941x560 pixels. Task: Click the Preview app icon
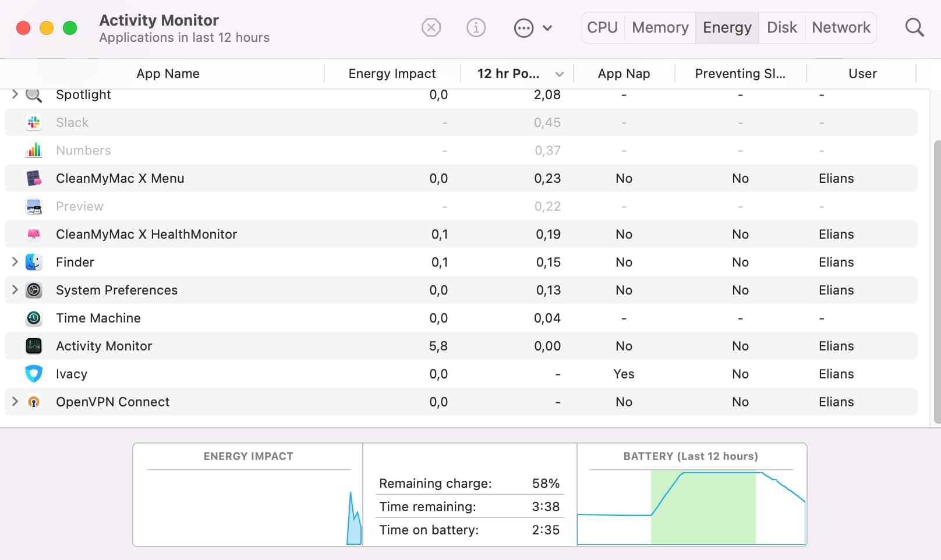pyautogui.click(x=34, y=206)
